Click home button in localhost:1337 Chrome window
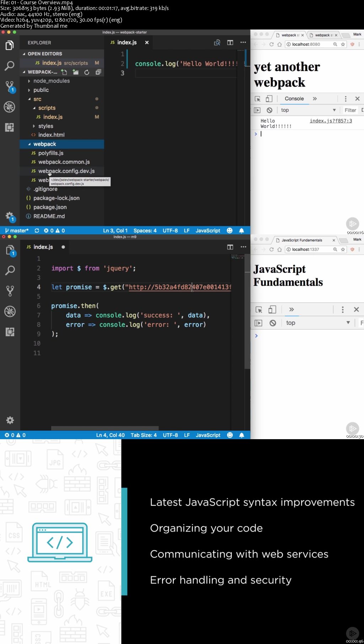364x644 pixels. pos(280,250)
